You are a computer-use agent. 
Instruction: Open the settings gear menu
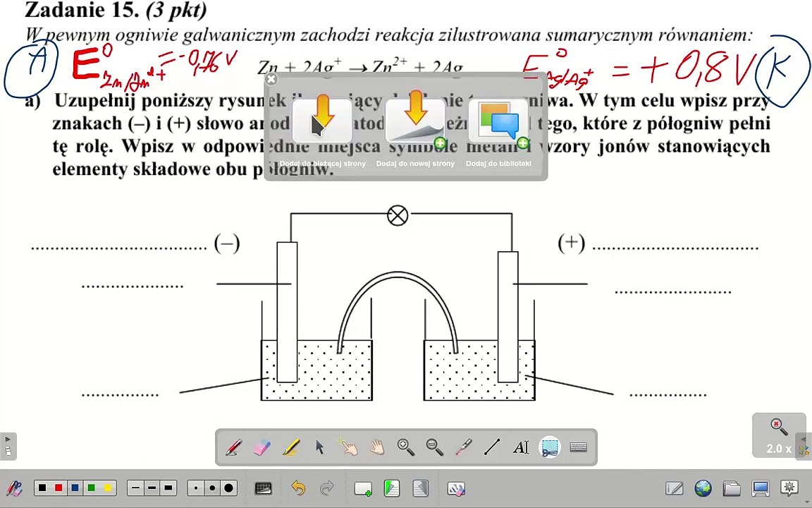tap(789, 488)
